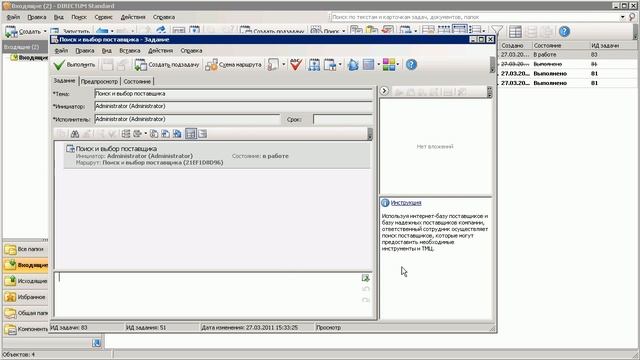Open dropdown arrow next to Создать
Image resolution: width=640 pixels, height=360 pixels.
point(45,31)
